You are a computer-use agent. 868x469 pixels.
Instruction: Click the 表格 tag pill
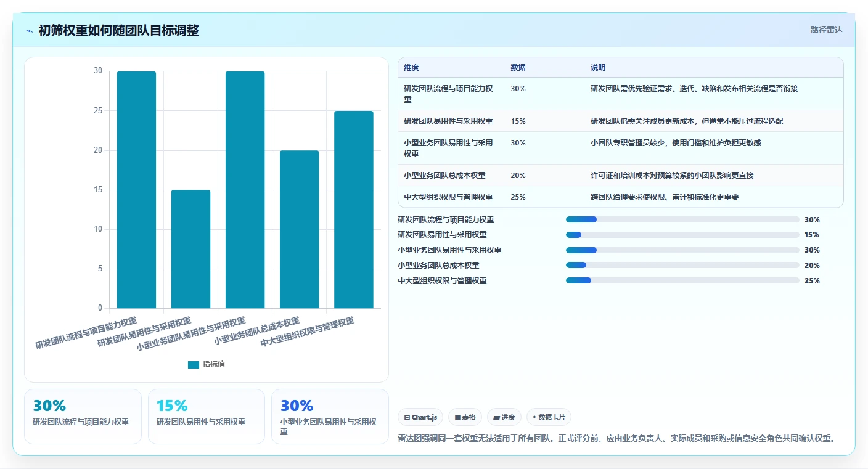pos(465,417)
